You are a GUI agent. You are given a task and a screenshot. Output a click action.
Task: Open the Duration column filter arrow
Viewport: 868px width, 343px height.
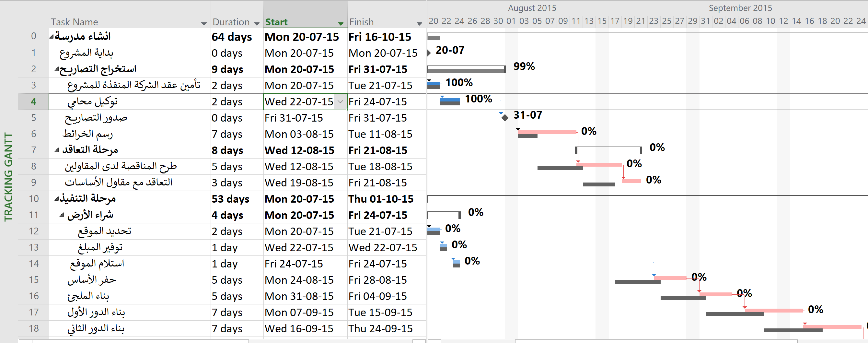[x=257, y=24]
